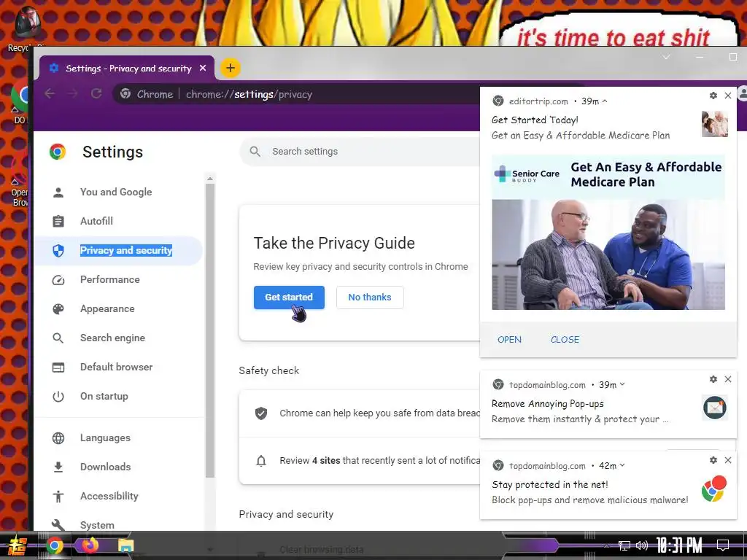Open You and Google settings
Screen dimensions: 747x560
point(116,192)
